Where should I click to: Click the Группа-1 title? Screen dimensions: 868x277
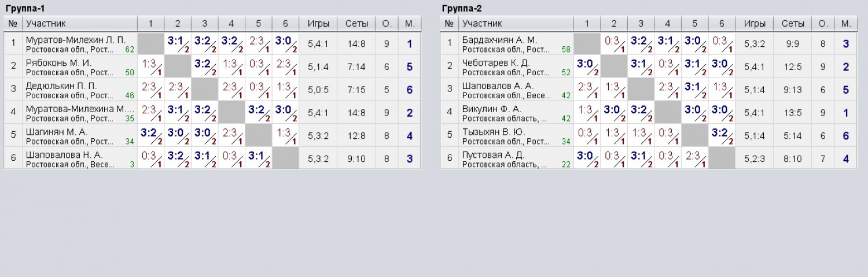click(25, 9)
